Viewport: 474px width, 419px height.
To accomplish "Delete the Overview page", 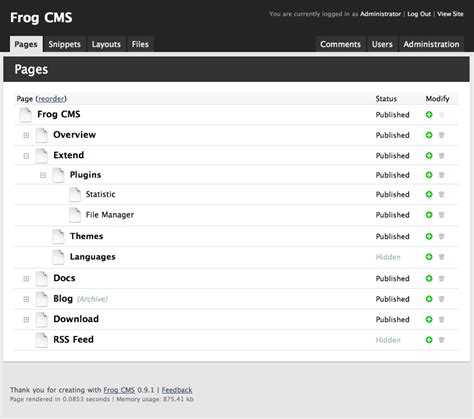I will click(x=442, y=135).
